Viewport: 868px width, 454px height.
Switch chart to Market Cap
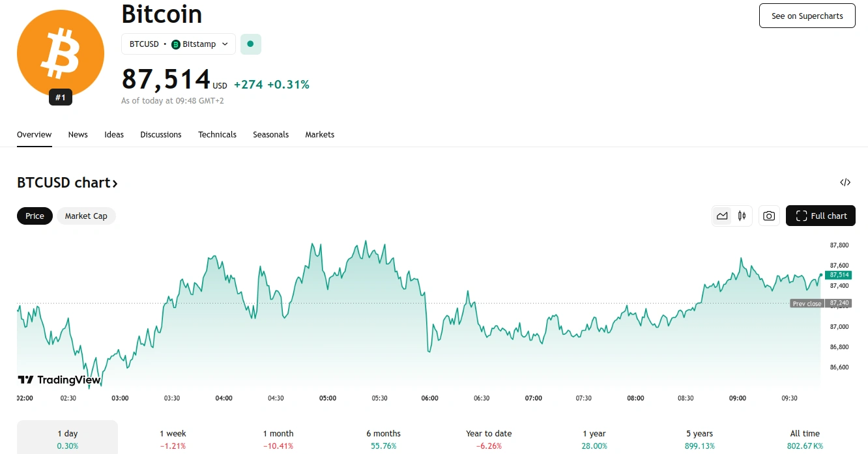click(x=86, y=216)
